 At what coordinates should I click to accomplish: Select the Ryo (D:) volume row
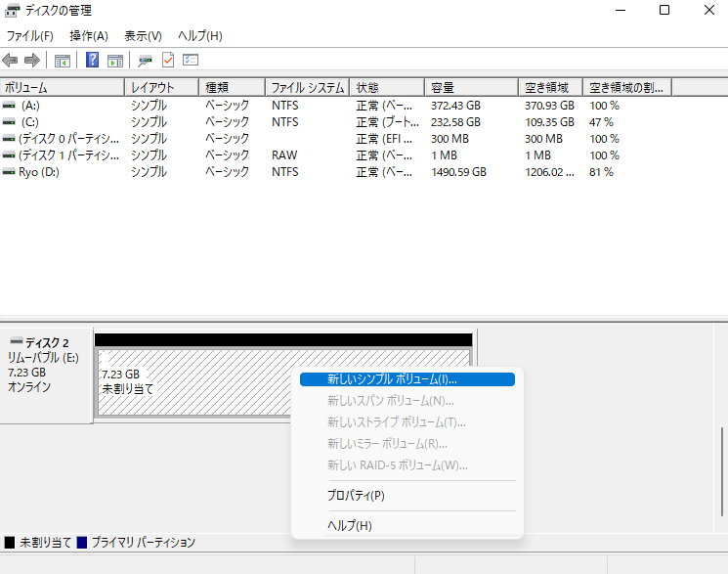pyautogui.click(x=41, y=172)
